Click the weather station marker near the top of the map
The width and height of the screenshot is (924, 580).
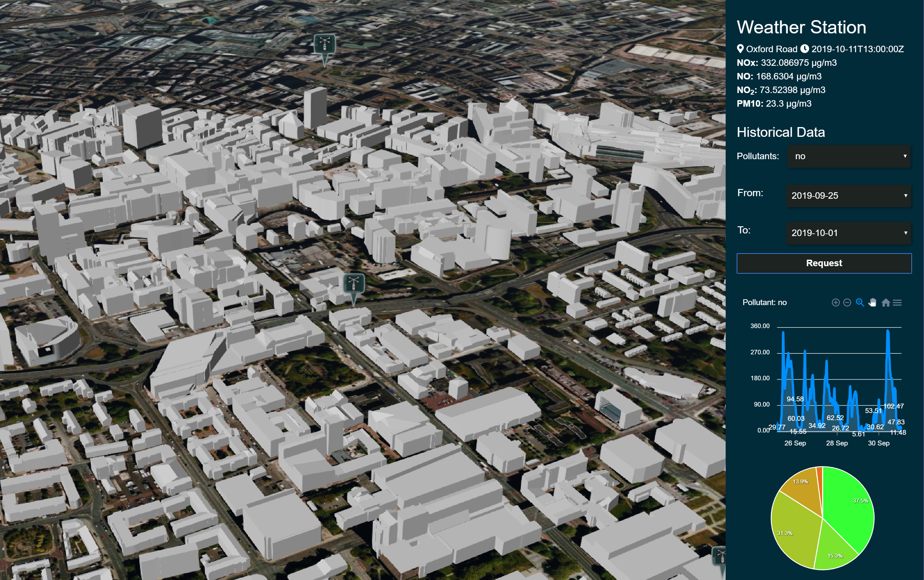click(x=325, y=50)
